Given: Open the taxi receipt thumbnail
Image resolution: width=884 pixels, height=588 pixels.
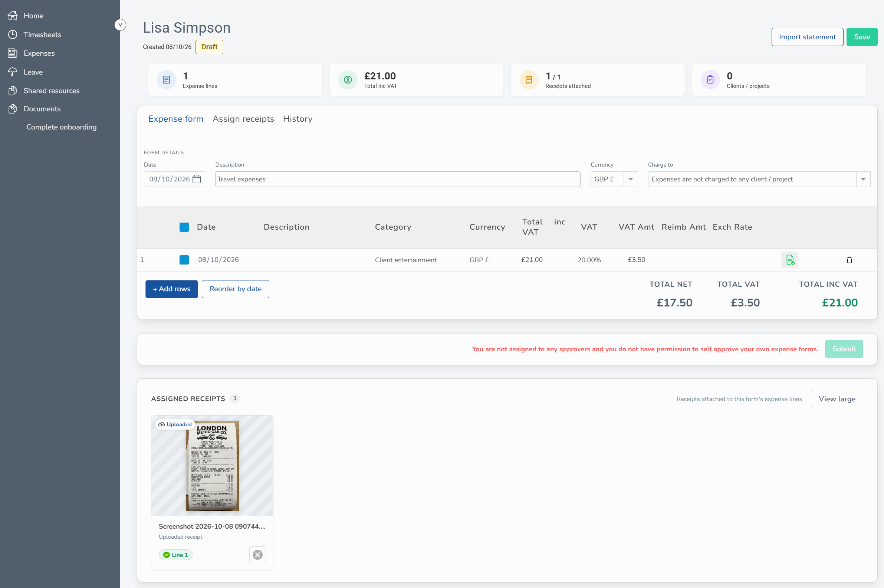Looking at the screenshot, I should click(212, 465).
